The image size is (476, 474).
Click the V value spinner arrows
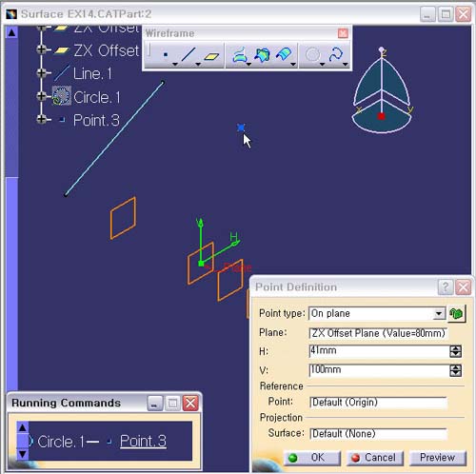456,370
